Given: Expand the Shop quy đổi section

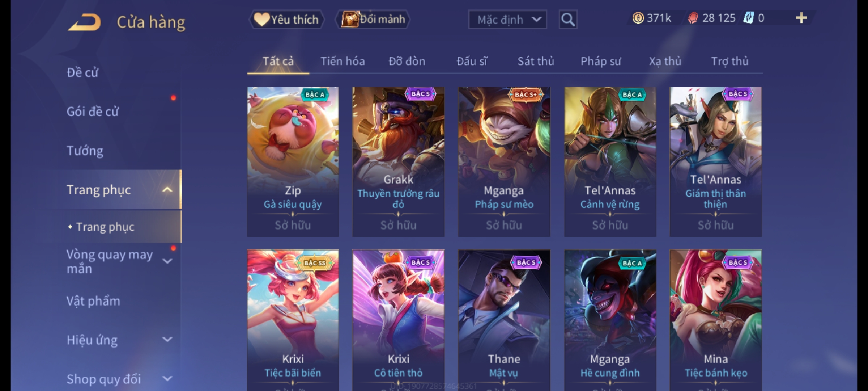Looking at the screenshot, I should click(167, 379).
